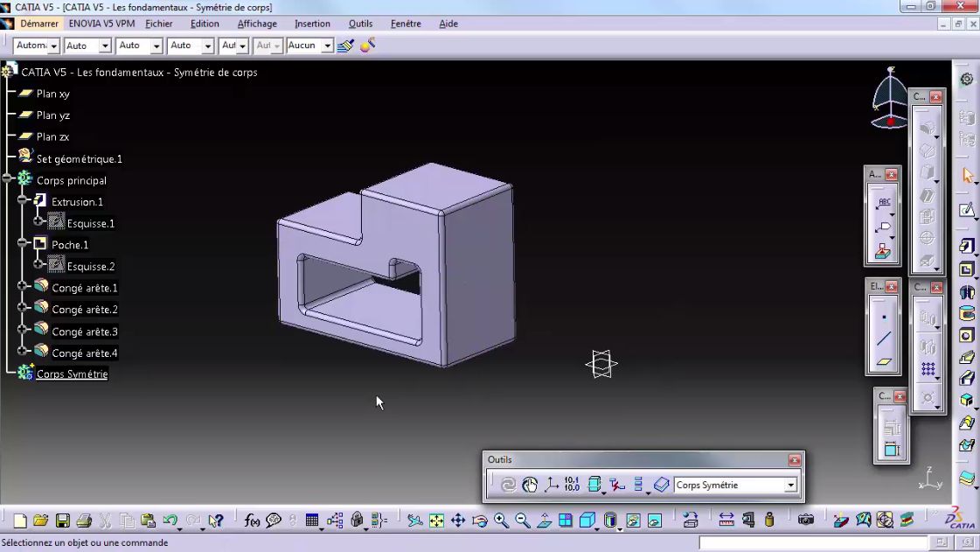Save the document using the floppy icon
The width and height of the screenshot is (980, 552).
(62, 521)
